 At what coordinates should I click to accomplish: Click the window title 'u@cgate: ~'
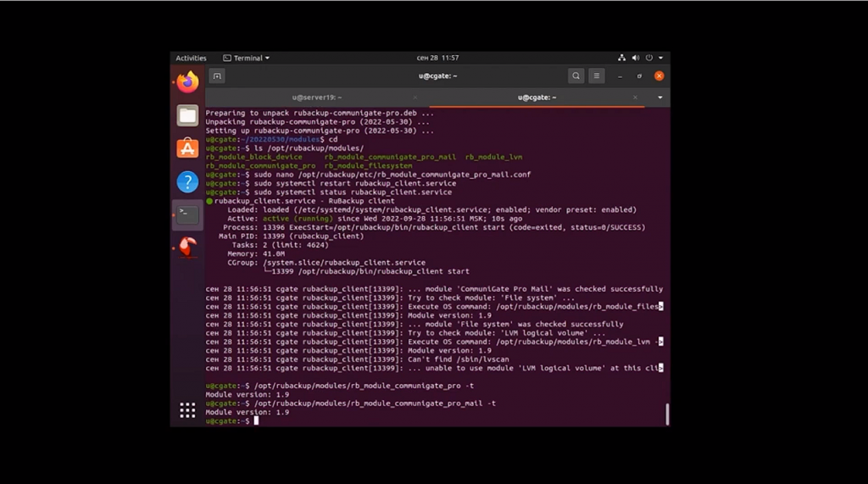(438, 76)
